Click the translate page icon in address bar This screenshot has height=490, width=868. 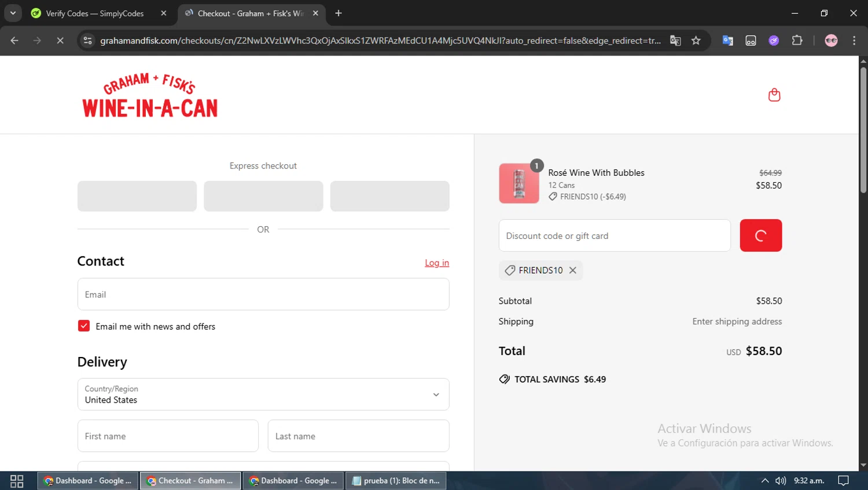coord(675,40)
